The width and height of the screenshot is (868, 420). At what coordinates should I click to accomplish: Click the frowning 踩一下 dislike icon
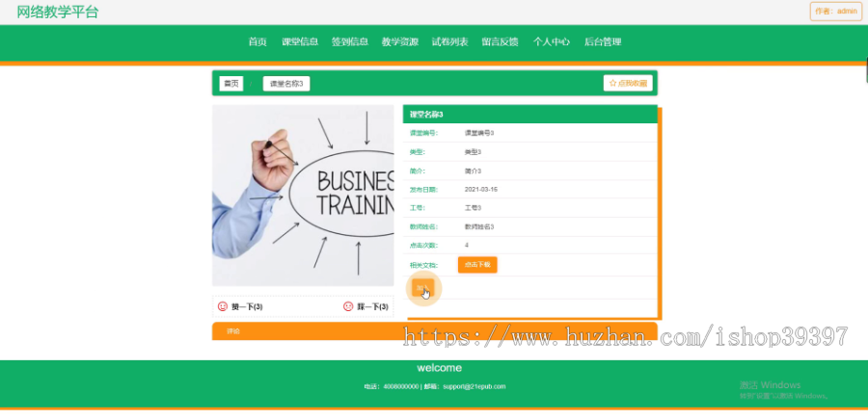348,306
